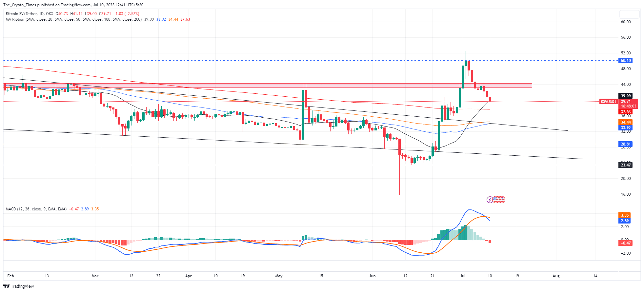Click the 21 date label on the time axis
This screenshot has height=292, width=644.
pyautogui.click(x=432, y=276)
